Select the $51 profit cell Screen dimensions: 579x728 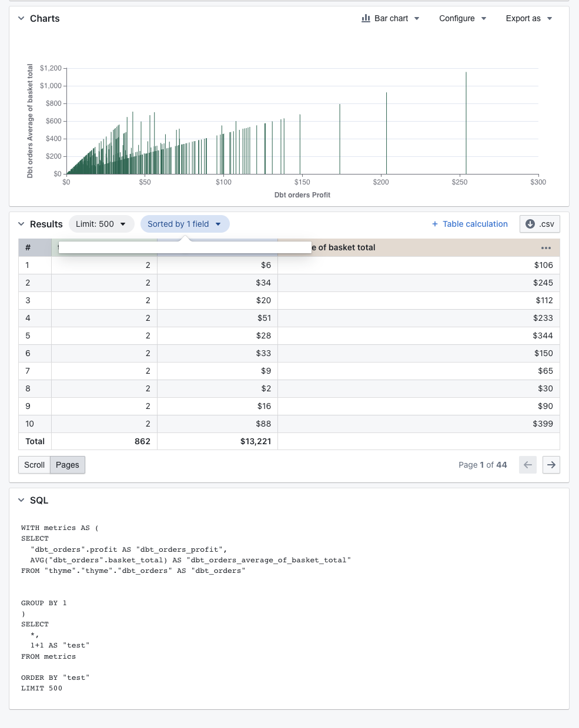[x=217, y=318]
